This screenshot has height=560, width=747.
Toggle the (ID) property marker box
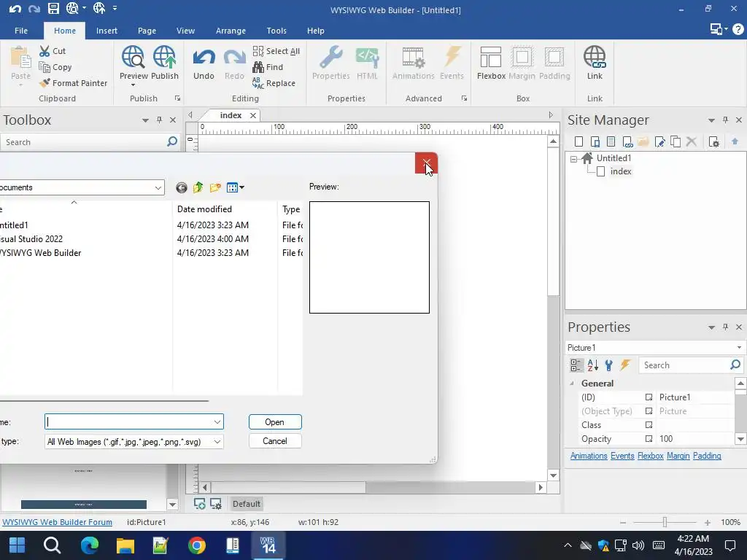(x=649, y=397)
